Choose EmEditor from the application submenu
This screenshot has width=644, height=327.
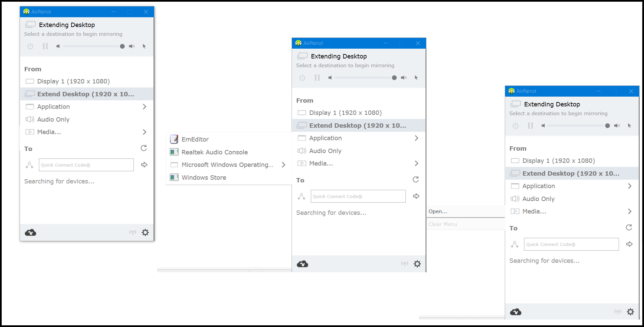(x=229, y=139)
